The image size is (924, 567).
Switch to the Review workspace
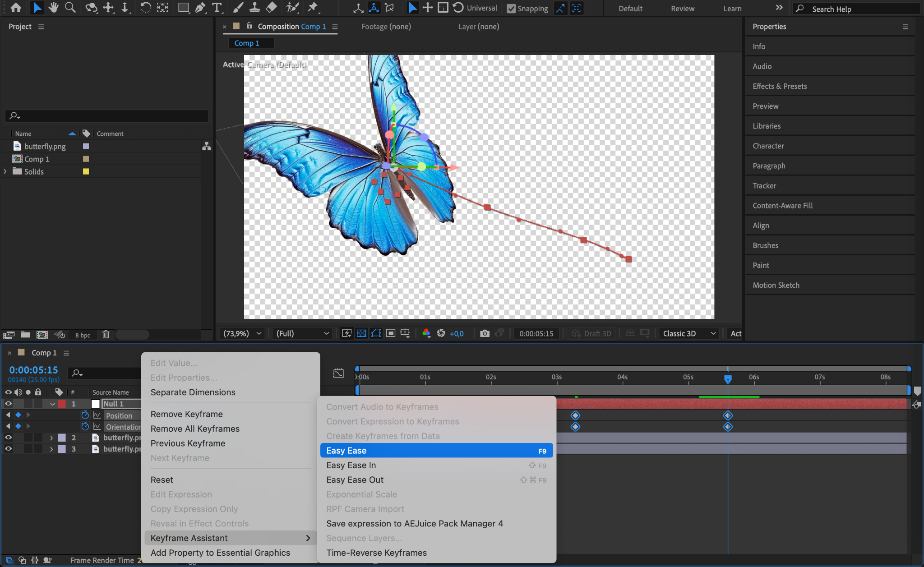682,9
